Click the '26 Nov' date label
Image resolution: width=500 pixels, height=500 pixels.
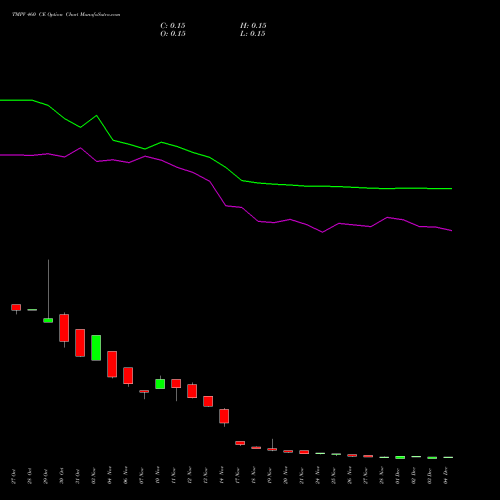350,476
